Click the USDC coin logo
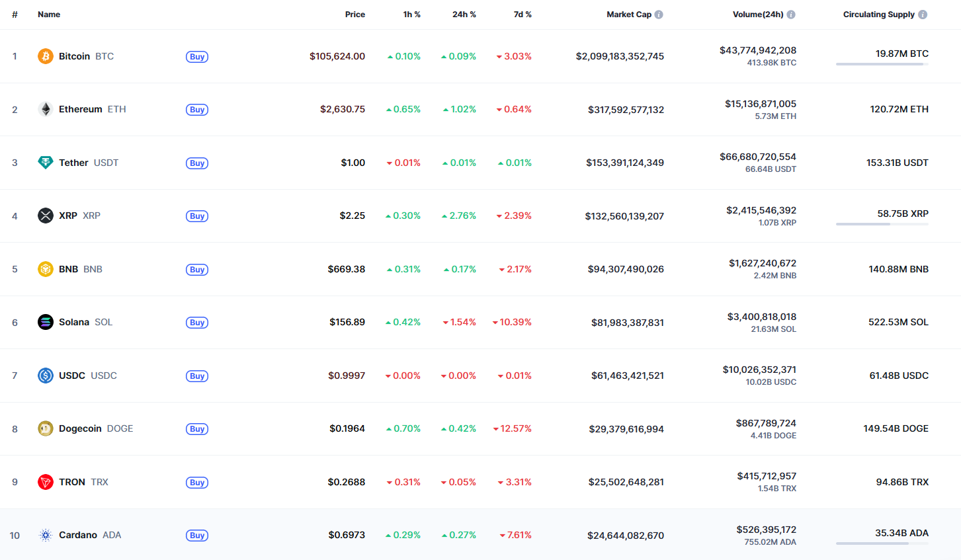The height and width of the screenshot is (560, 961). click(x=45, y=376)
